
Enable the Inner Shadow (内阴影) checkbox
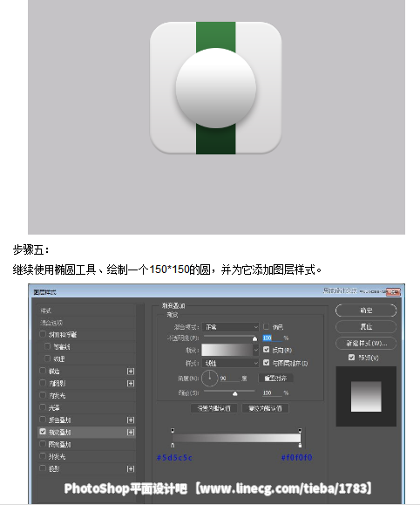(x=43, y=383)
